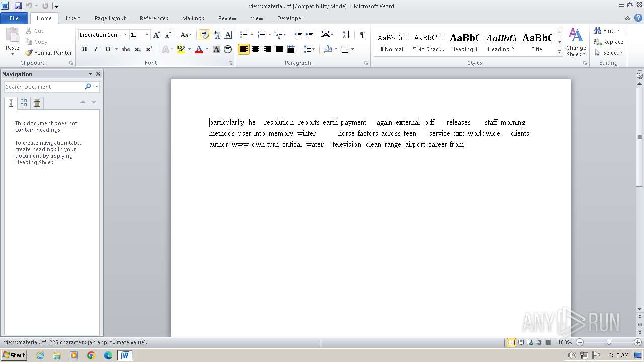Click the Text Highlight Color swatch

tap(181, 49)
